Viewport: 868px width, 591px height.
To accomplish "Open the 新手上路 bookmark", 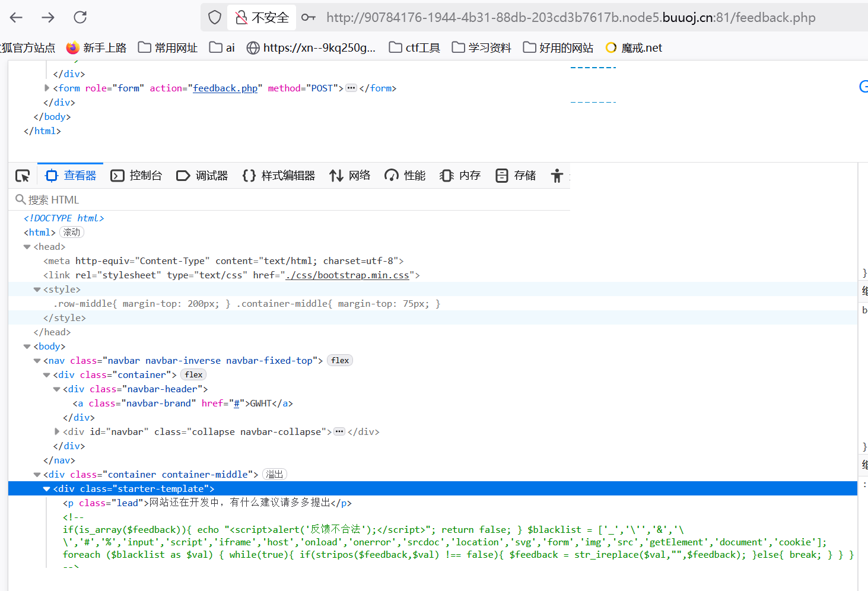I will coord(96,48).
